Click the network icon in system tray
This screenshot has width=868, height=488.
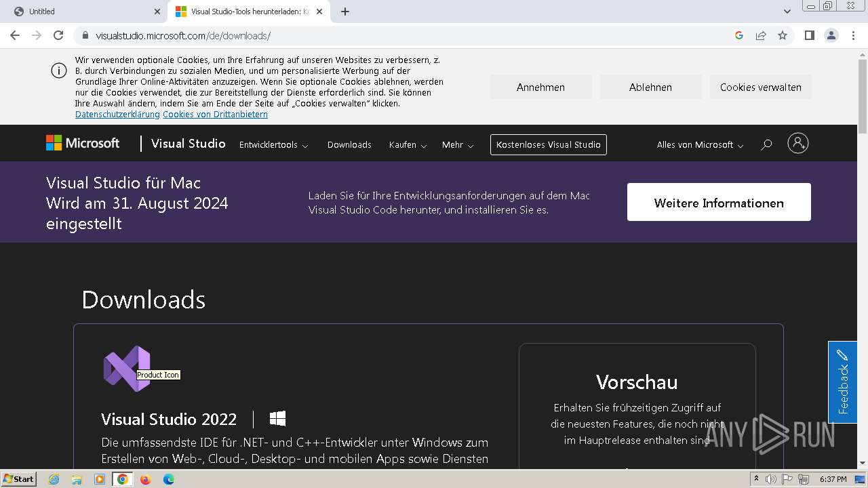pyautogui.click(x=804, y=479)
